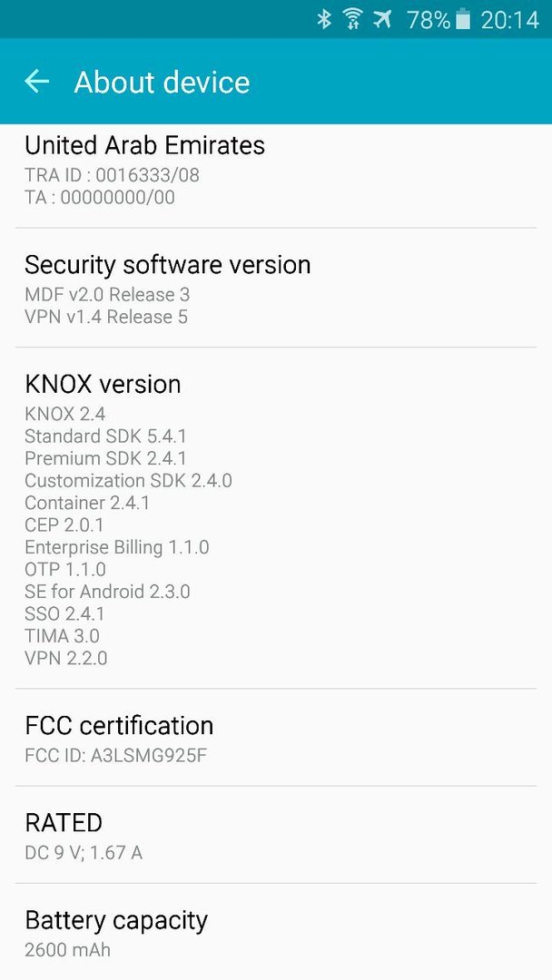Tap the Standard SDK 5.4.1 line
The height and width of the screenshot is (980, 552).
point(105,436)
